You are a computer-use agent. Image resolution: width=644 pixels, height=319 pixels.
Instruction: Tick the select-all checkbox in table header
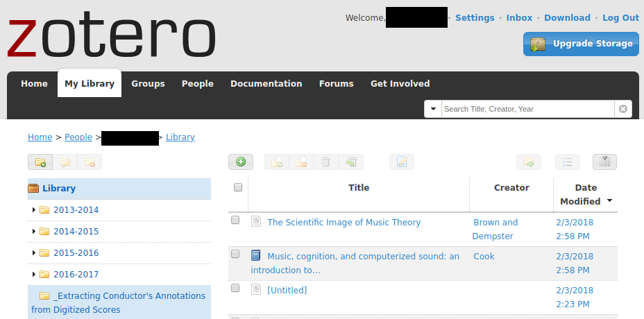point(238,188)
